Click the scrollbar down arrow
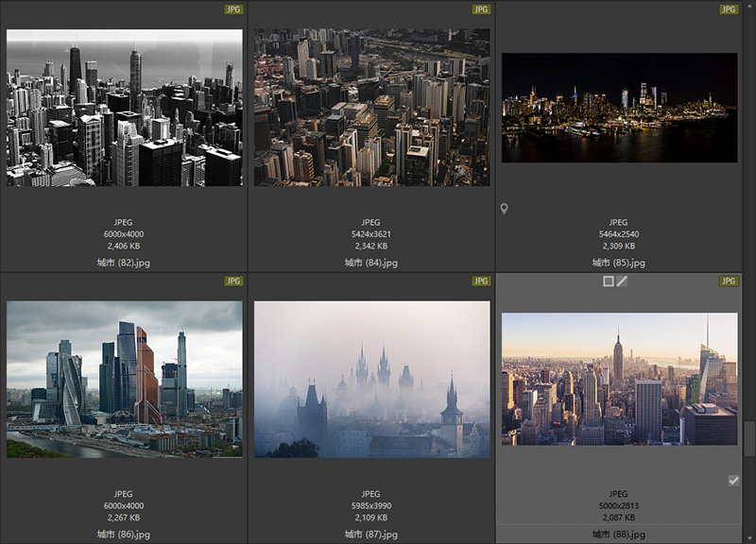The image size is (756, 544). pos(748,537)
